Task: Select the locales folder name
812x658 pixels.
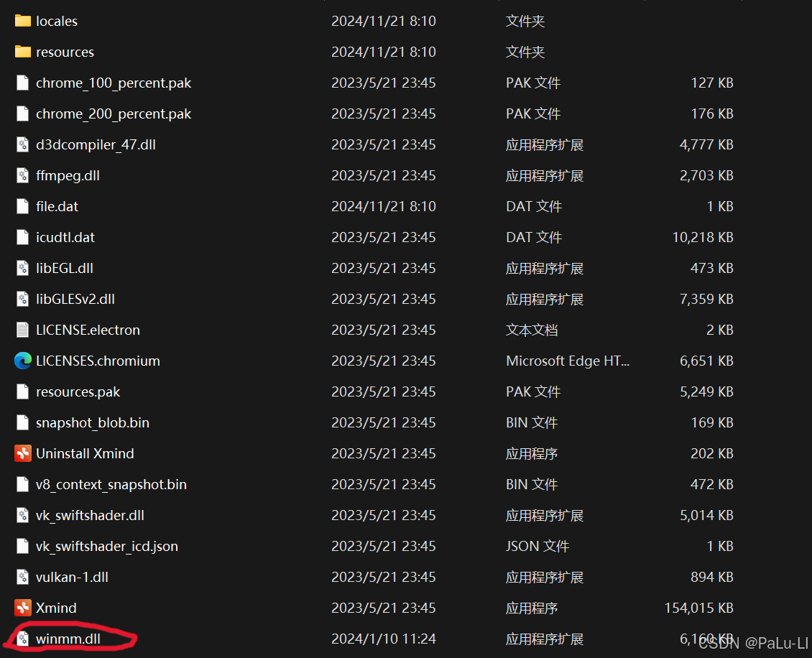Action: pos(57,21)
